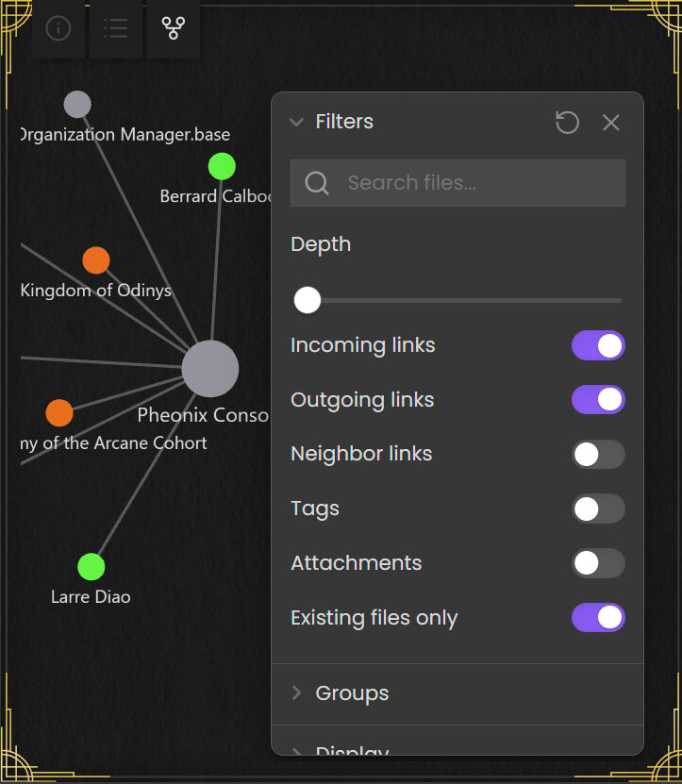This screenshot has width=682, height=784.
Task: Click the Depth slider handle
Action: [x=308, y=300]
